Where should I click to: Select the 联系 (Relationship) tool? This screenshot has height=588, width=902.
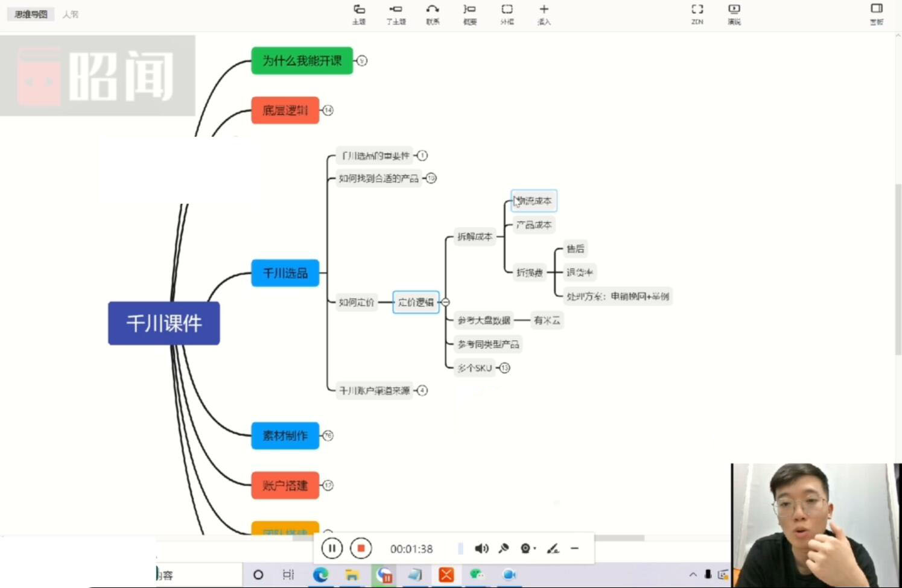coord(433,13)
